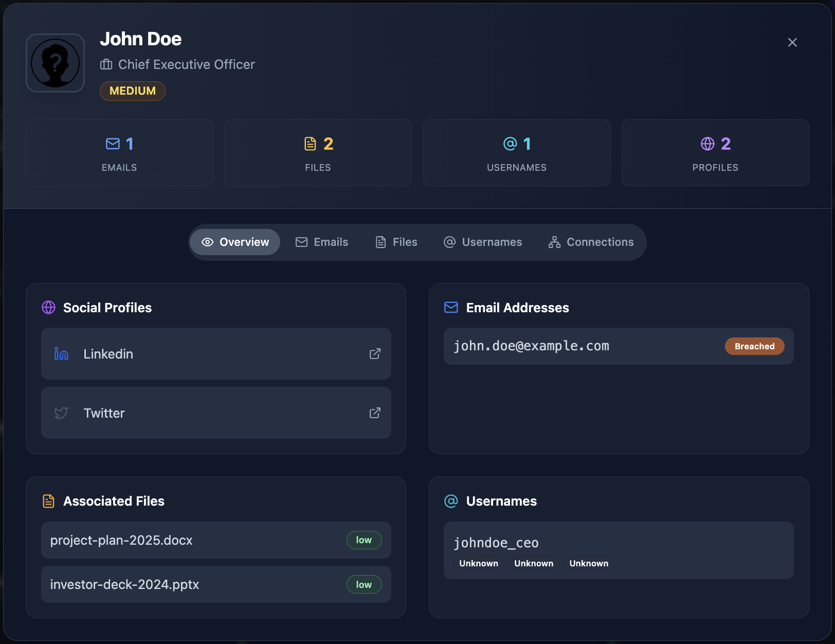Click the first Unknown badge under johndoe_ceo
Viewport: 835px width, 644px height.
tap(478, 563)
